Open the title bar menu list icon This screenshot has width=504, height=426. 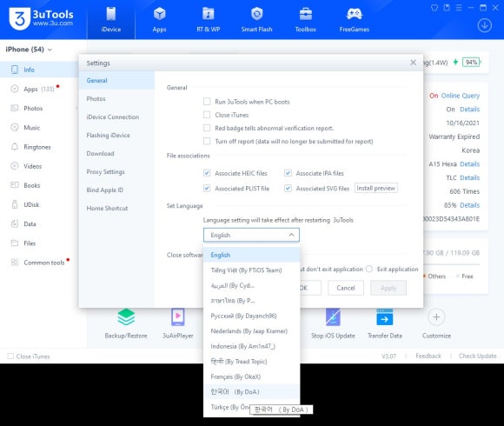pyautogui.click(x=459, y=8)
